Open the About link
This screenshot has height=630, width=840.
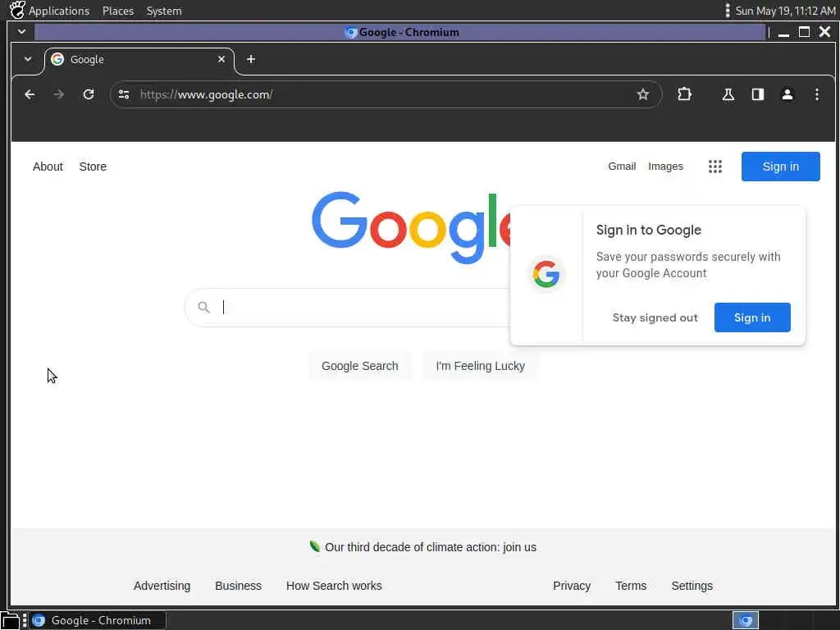tap(48, 167)
